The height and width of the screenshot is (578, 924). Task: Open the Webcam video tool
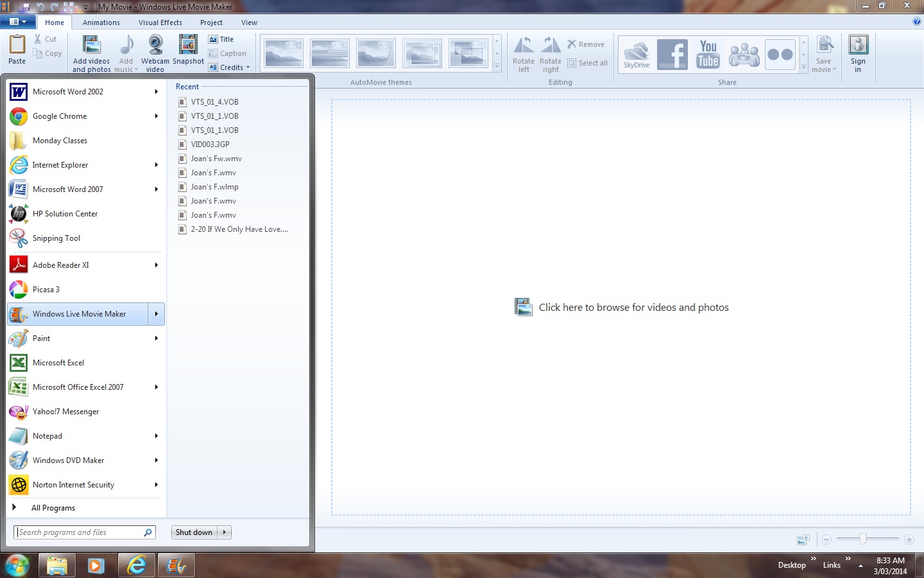(155, 46)
